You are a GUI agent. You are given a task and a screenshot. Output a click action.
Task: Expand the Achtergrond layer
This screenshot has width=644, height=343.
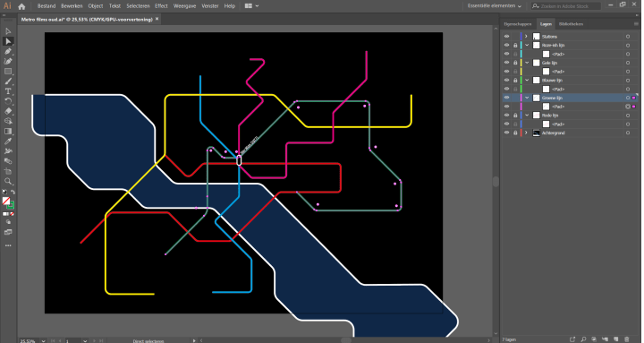coord(526,133)
